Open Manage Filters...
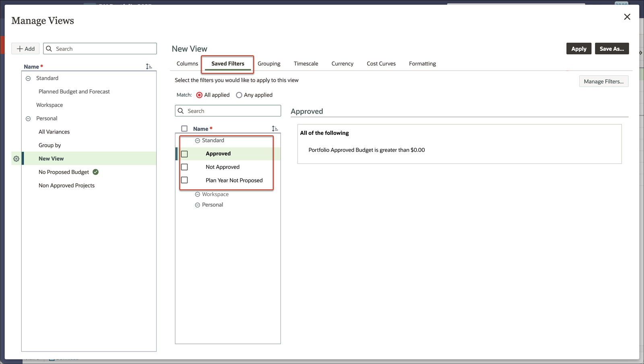 604,81
